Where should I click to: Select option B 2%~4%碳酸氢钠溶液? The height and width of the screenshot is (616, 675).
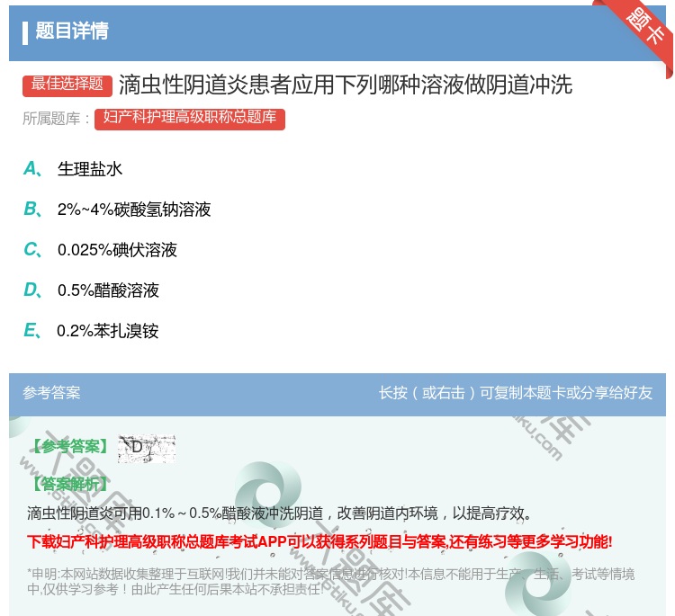click(x=117, y=210)
